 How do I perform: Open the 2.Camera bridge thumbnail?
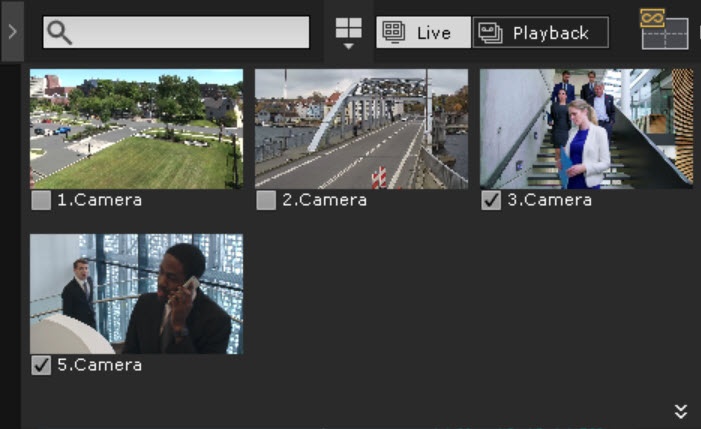click(361, 129)
